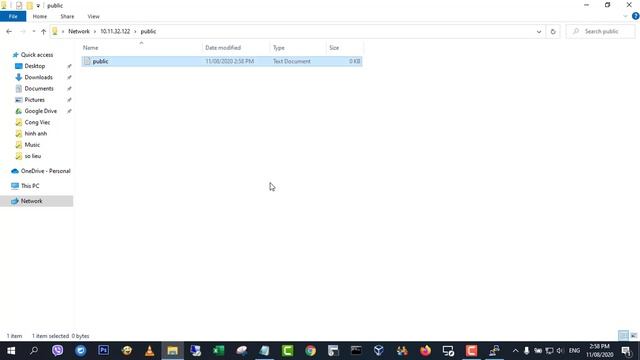
Task: Open the File ribbon tab
Action: pos(13,16)
